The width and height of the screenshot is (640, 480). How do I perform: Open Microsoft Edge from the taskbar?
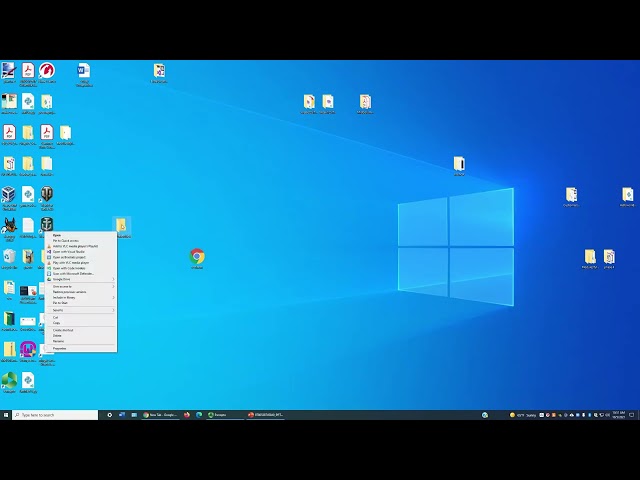click(x=199, y=415)
